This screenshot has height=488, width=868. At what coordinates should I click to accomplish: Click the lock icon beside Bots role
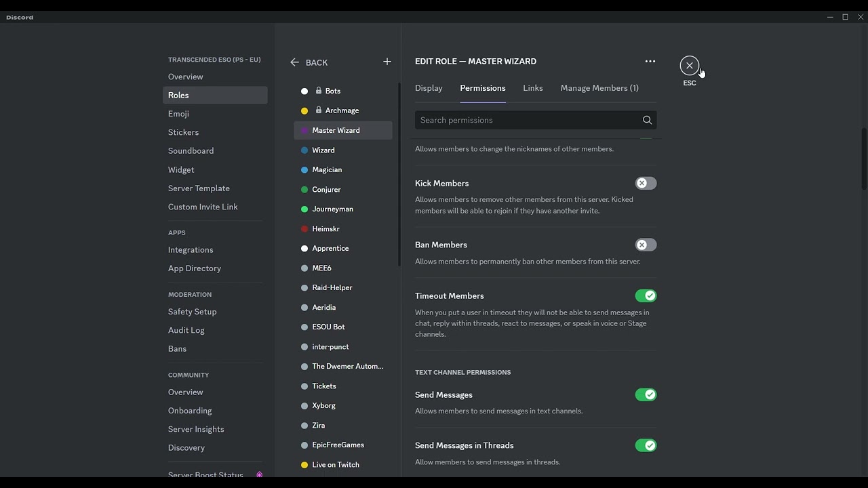[x=319, y=91]
